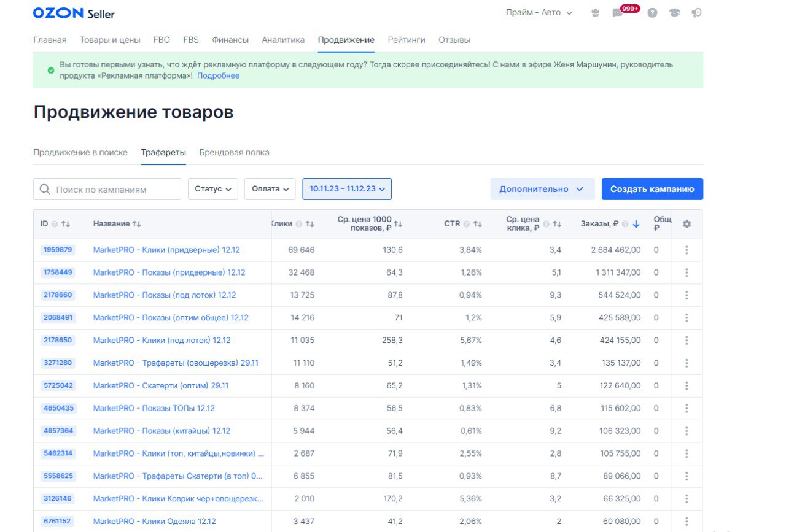786x532 pixels.
Task: Open the Оплата filter dropdown
Action: click(270, 189)
